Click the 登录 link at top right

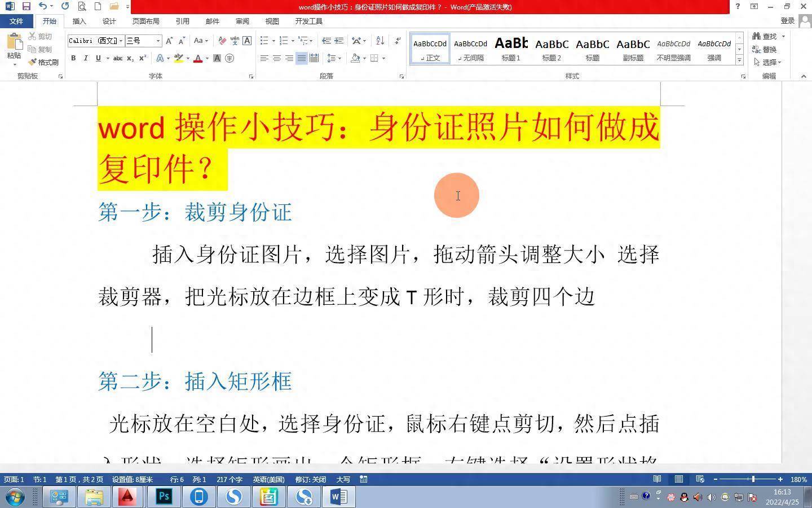click(787, 20)
